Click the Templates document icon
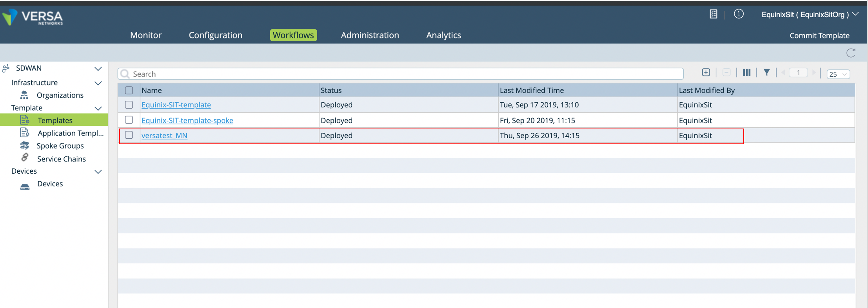Viewport: 868px width, 308px height. pyautogui.click(x=25, y=120)
